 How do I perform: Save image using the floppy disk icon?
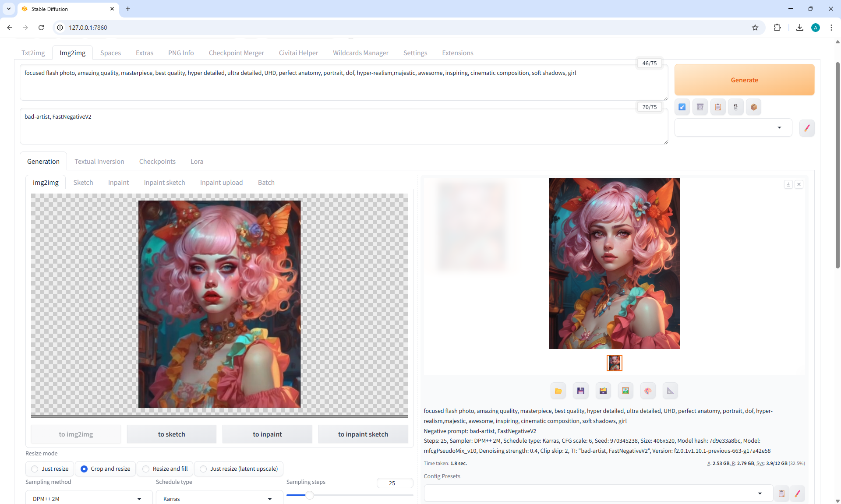581,391
